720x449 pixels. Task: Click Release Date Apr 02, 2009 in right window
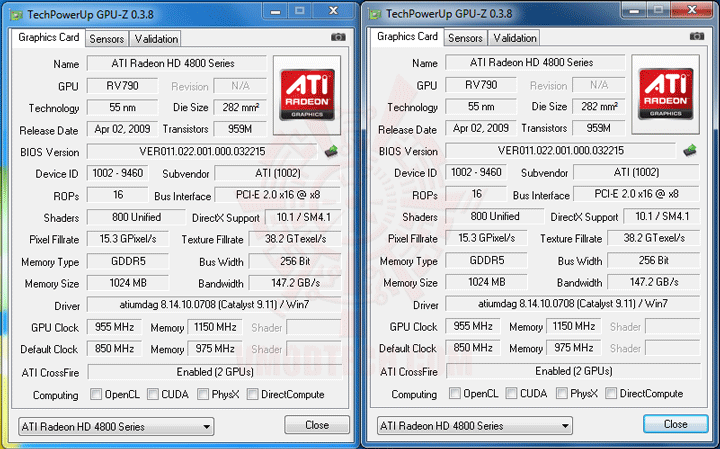coord(481,128)
